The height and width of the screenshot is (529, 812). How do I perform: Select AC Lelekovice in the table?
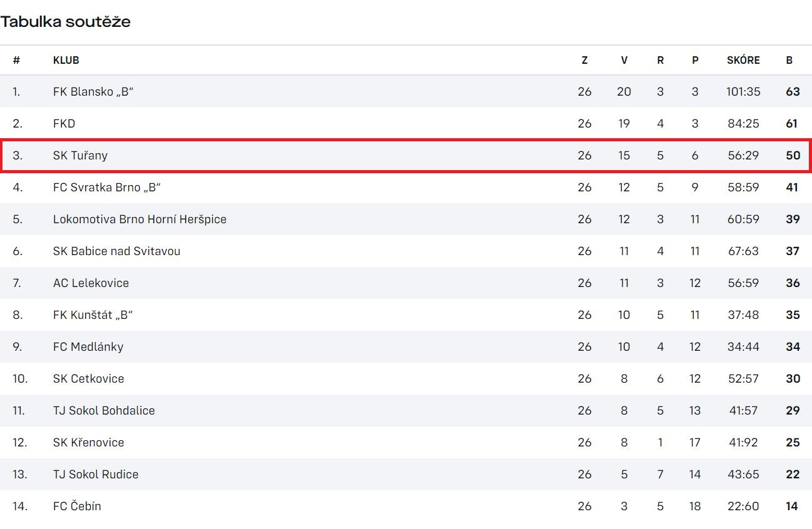91,283
